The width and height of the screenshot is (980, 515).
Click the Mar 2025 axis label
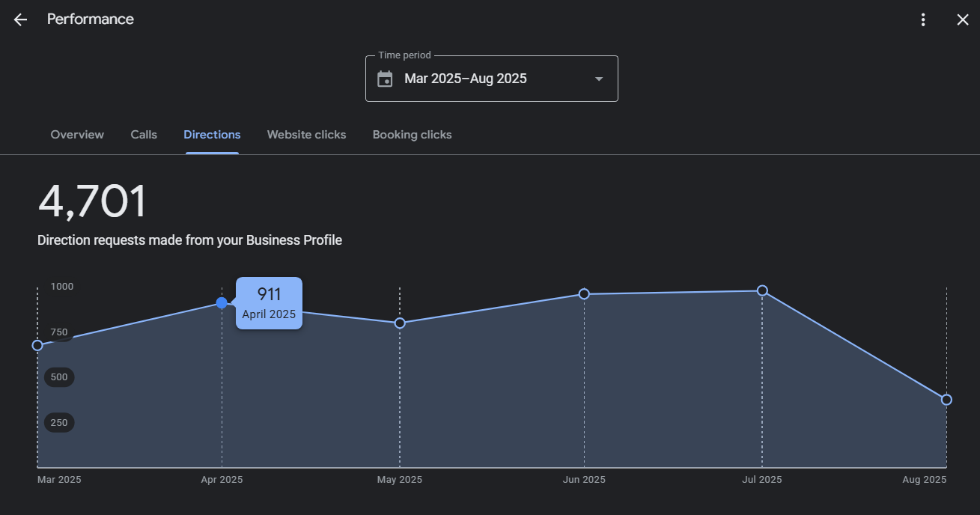tap(59, 480)
